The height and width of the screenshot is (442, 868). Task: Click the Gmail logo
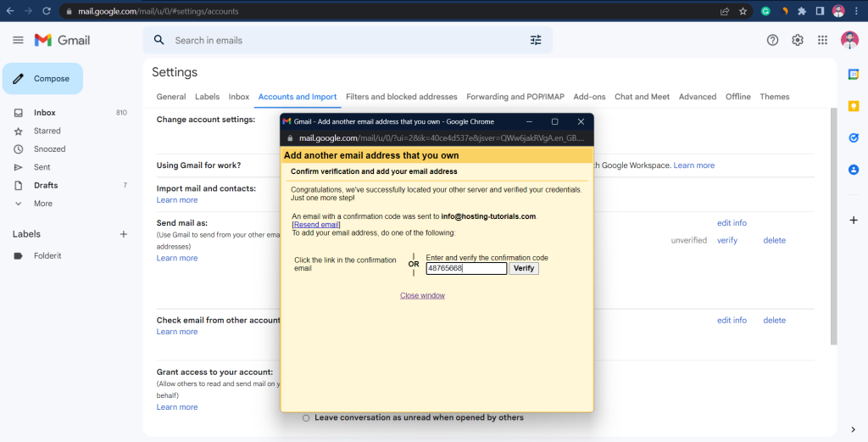coord(62,40)
